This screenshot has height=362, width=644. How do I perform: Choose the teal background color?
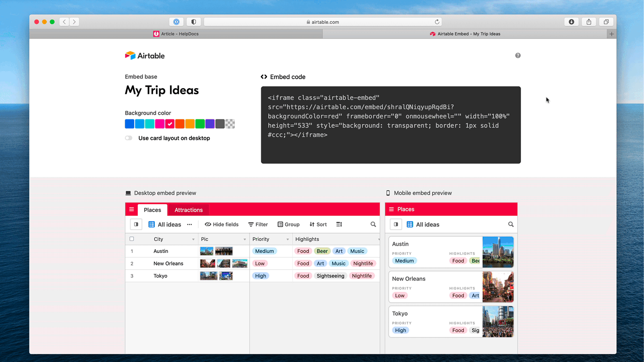149,124
